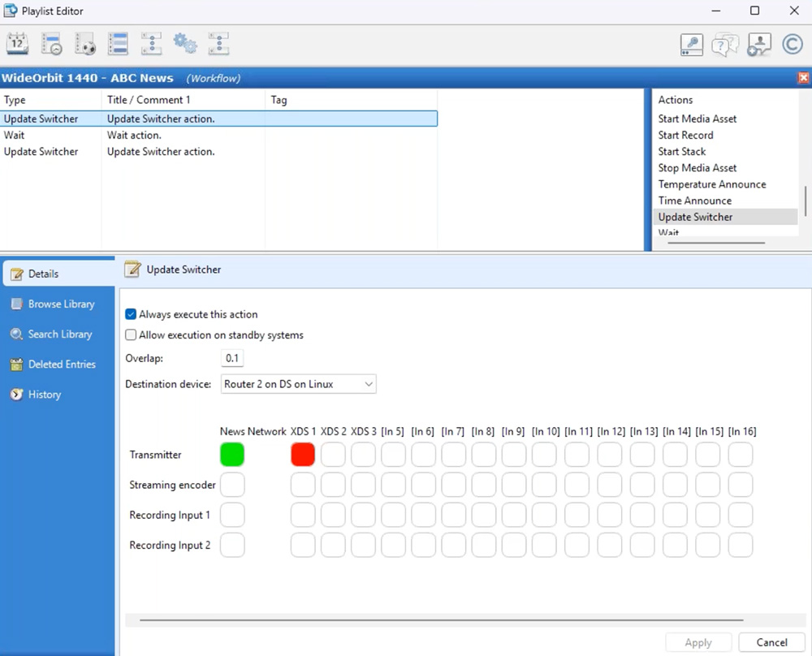Click the calendar icon in the toolbar
This screenshot has width=812, height=656.
(18, 44)
